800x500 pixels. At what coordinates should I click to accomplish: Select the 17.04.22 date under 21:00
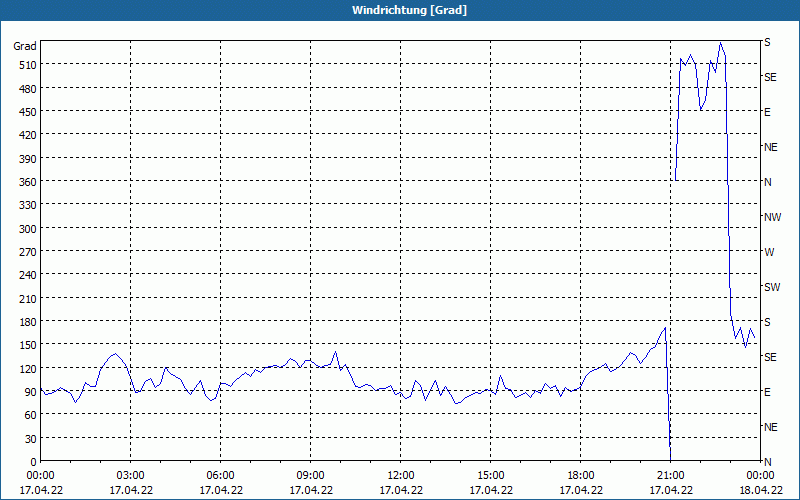[670, 490]
